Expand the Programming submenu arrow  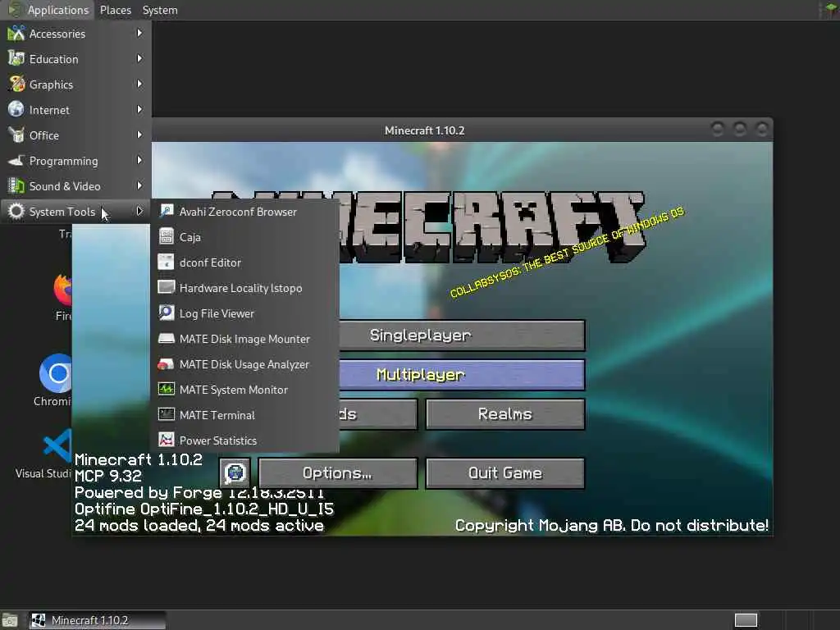pos(139,160)
